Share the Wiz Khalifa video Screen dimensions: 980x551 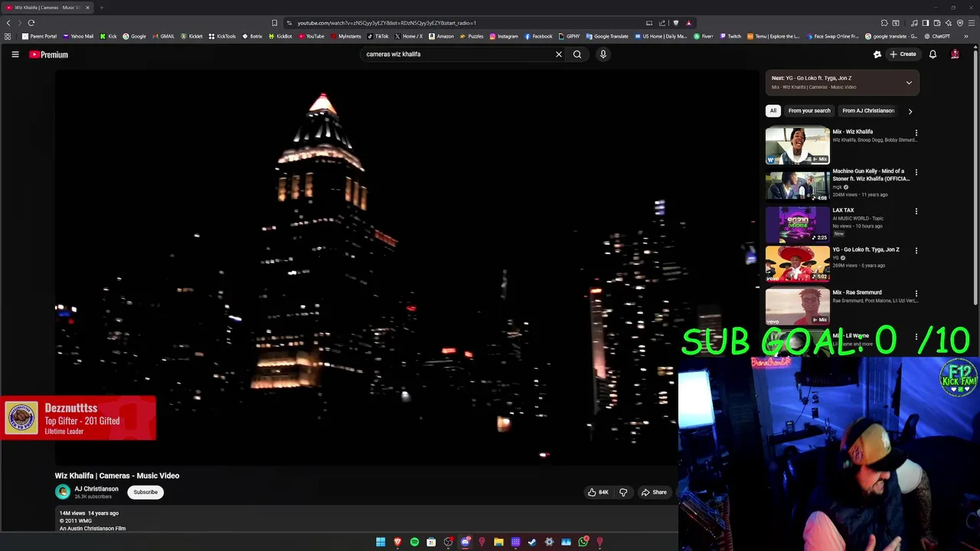(655, 492)
